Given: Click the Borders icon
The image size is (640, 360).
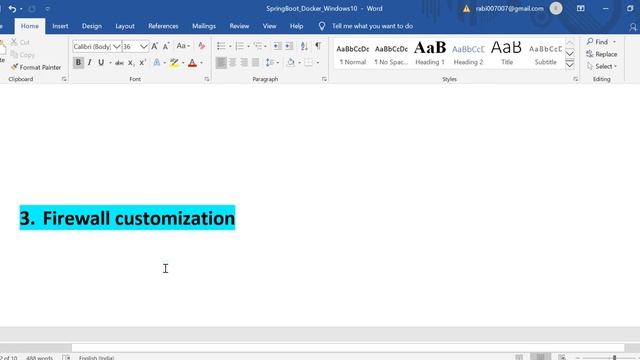Looking at the screenshot, I should coord(309,62).
